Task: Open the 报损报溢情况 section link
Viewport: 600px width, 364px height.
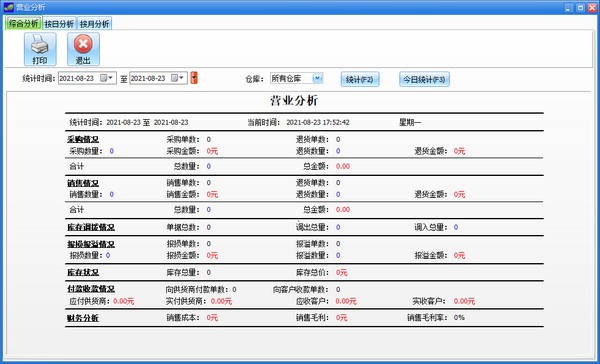Action: [x=91, y=244]
